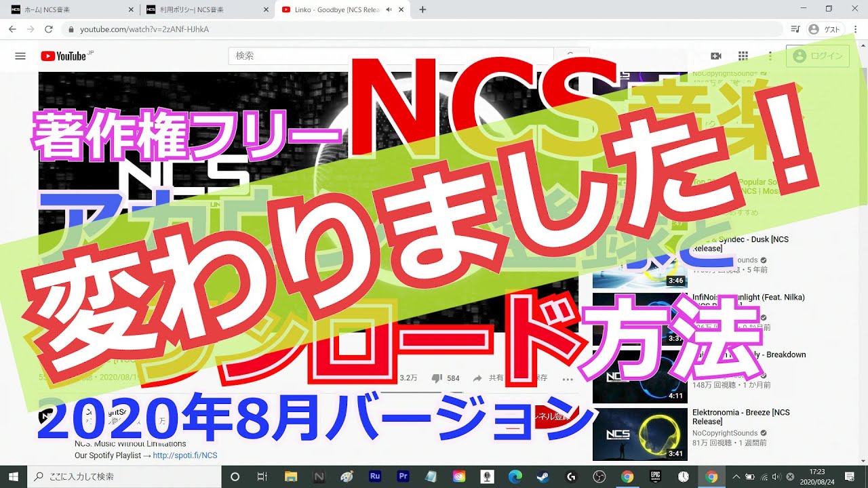Open the Elektronomia - Breeze video thumbnail

click(x=640, y=434)
